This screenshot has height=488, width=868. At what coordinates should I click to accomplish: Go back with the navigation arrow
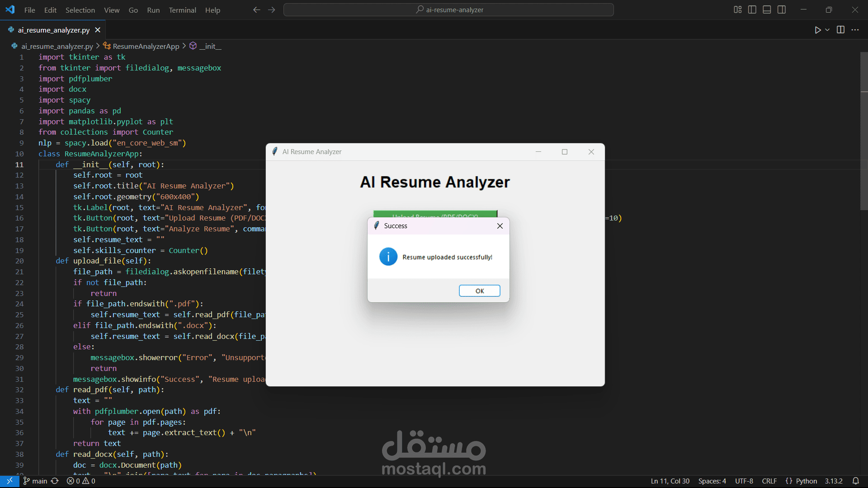pos(257,9)
